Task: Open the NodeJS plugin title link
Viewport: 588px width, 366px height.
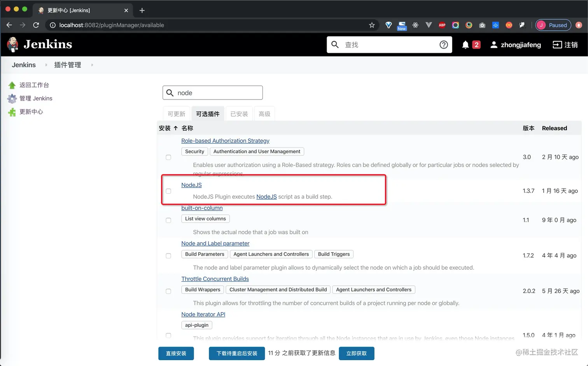Action: [x=191, y=185]
